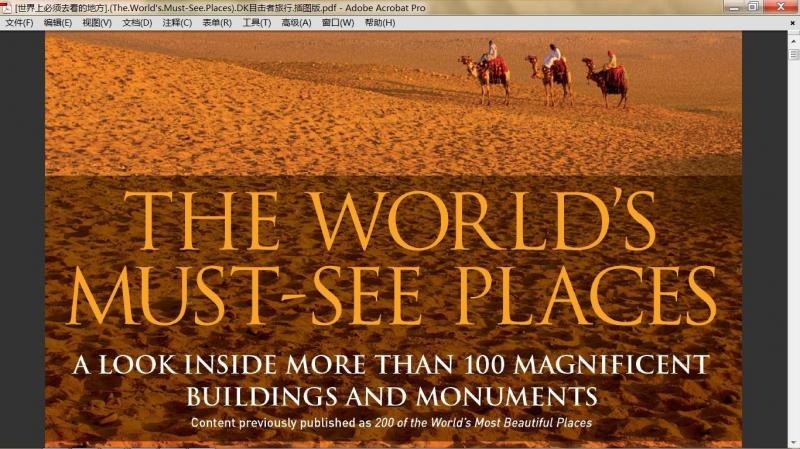Screen dimensions: 800x449
Task: Open the 窗口(W) menu
Action: click(338, 23)
